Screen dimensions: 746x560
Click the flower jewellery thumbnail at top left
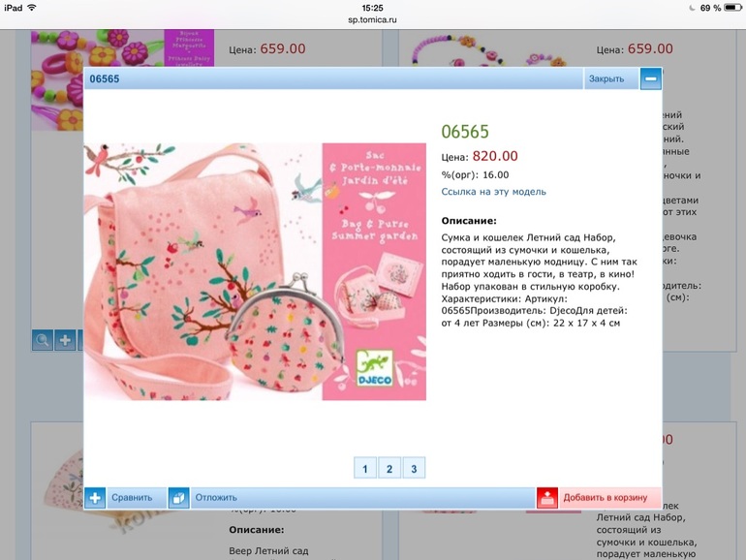tap(122, 48)
